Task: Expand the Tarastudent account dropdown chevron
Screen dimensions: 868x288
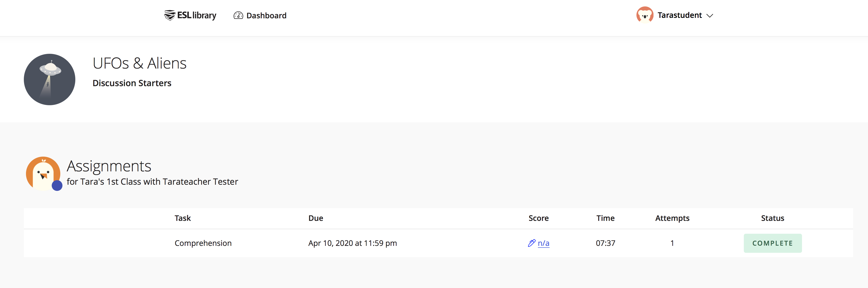Action: tap(710, 16)
